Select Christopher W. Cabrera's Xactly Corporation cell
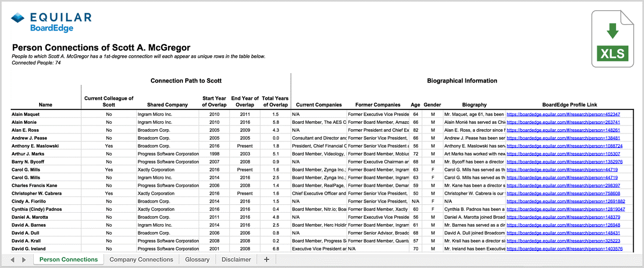The width and height of the screenshot is (644, 268). pos(167,193)
